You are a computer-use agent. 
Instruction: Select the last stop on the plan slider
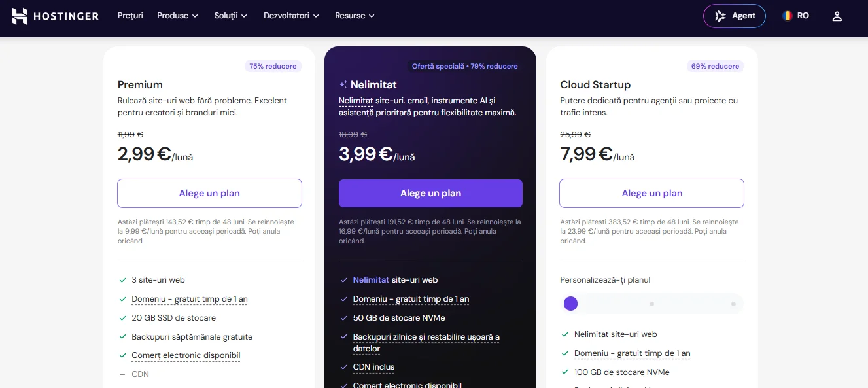[x=733, y=304]
